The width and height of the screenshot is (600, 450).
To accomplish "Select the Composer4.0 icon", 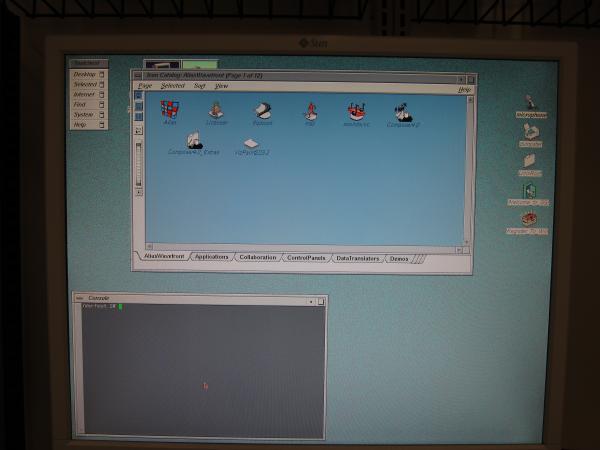I will [403, 112].
